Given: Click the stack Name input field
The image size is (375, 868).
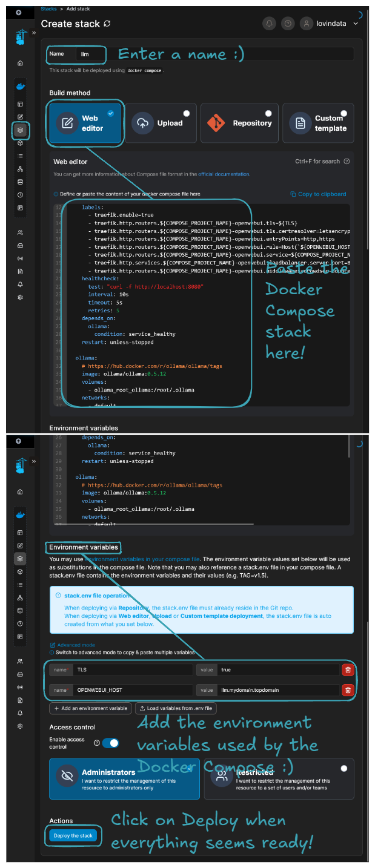Looking at the screenshot, I should point(91,54).
